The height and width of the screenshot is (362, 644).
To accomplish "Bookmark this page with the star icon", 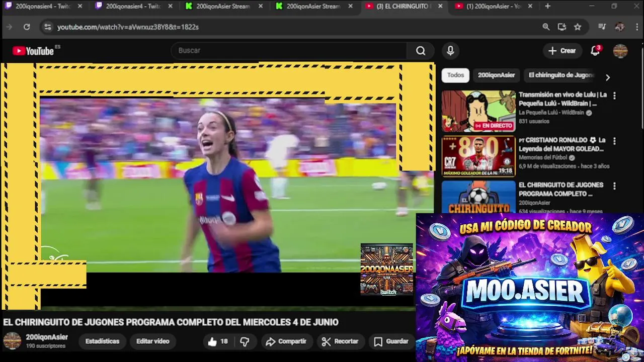I will coord(578,27).
